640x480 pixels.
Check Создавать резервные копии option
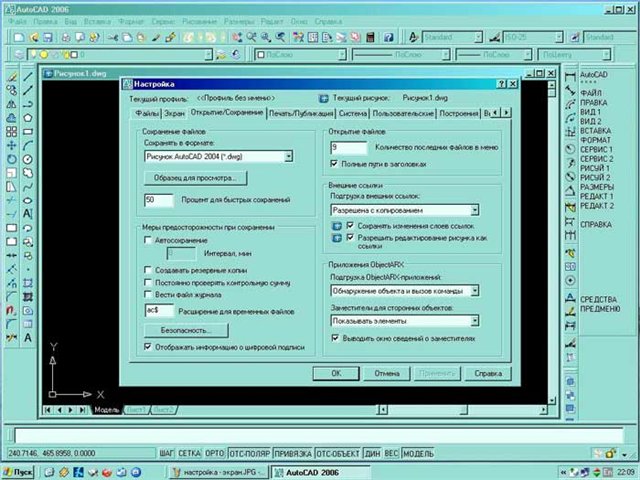tap(148, 270)
